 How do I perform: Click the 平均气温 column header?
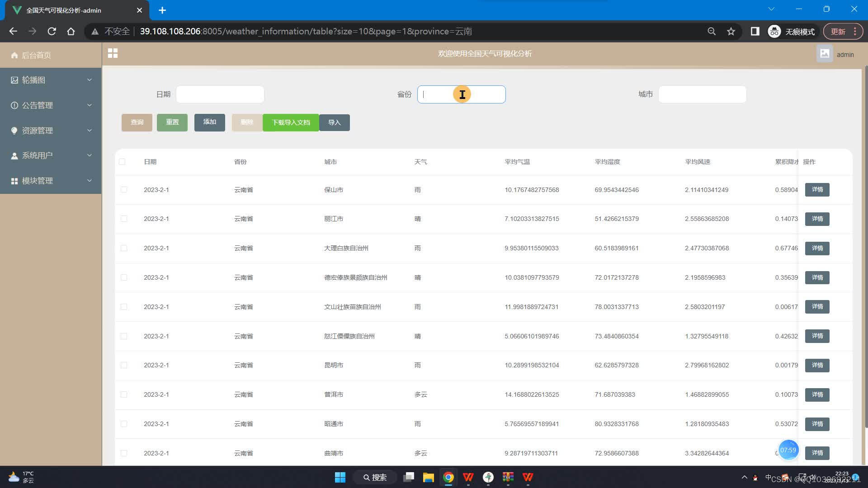(x=517, y=162)
